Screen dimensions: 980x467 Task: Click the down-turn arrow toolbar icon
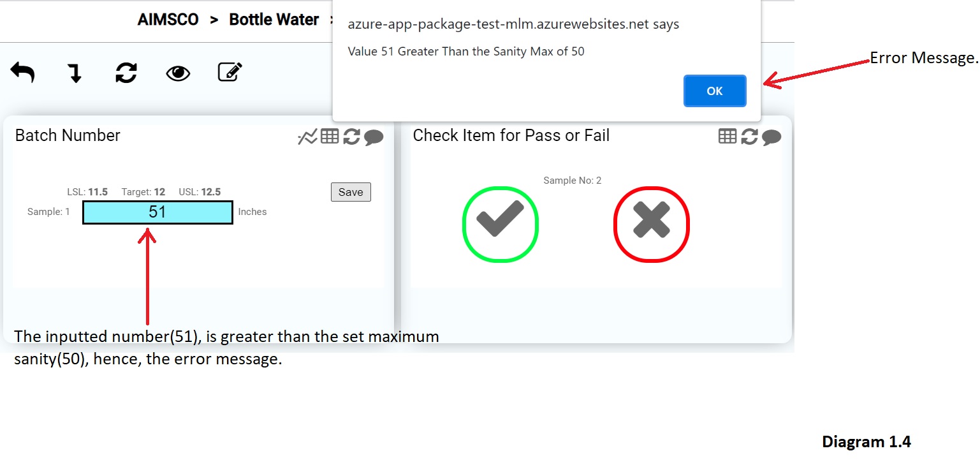[75, 73]
